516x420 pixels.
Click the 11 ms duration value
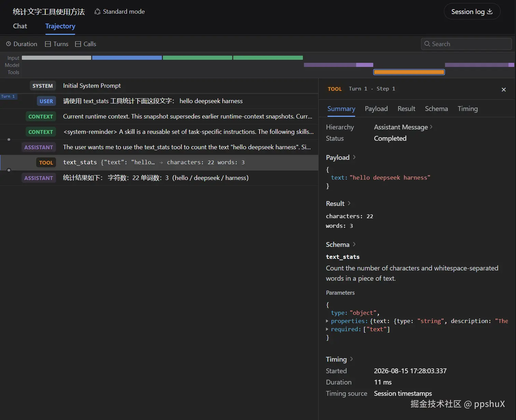383,382
